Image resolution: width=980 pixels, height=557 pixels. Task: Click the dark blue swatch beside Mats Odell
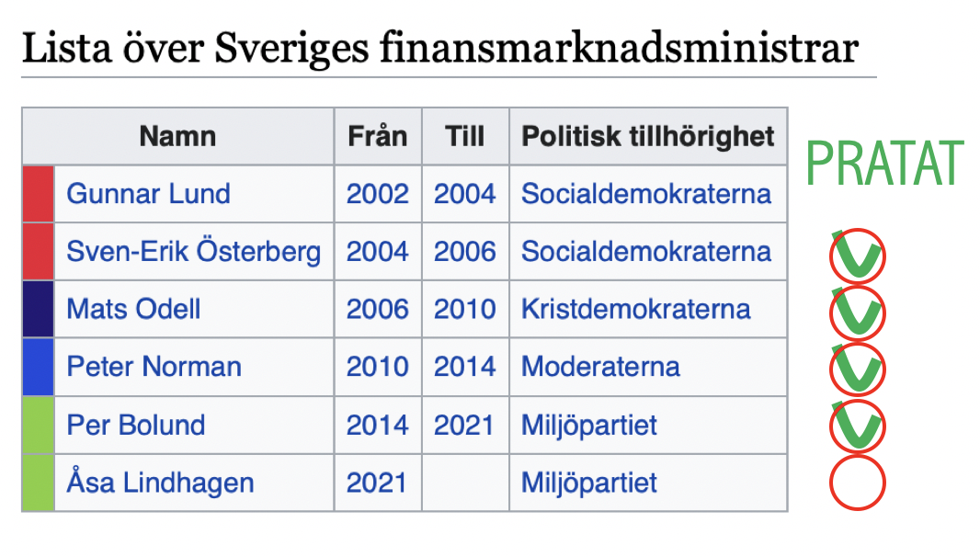pos(38,309)
